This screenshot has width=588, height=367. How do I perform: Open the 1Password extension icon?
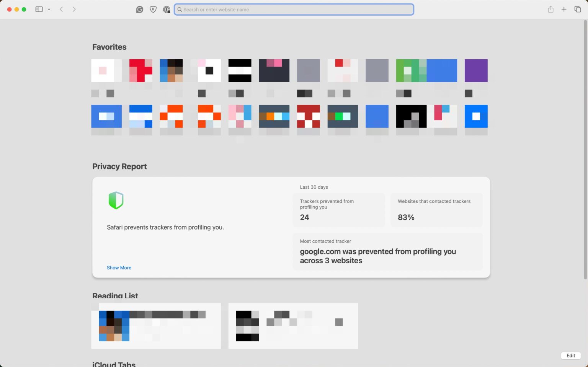tap(167, 9)
